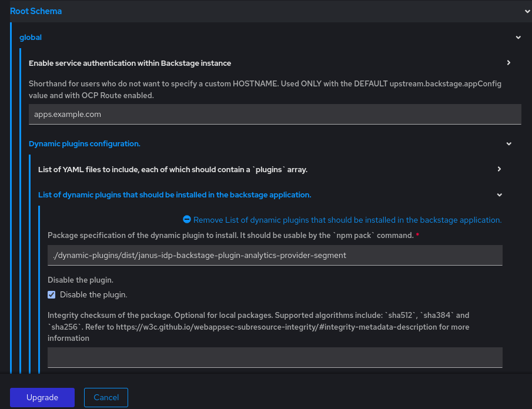Click the empty integrity checksum input field
Viewport: 532px width, 409px height.
click(275, 357)
